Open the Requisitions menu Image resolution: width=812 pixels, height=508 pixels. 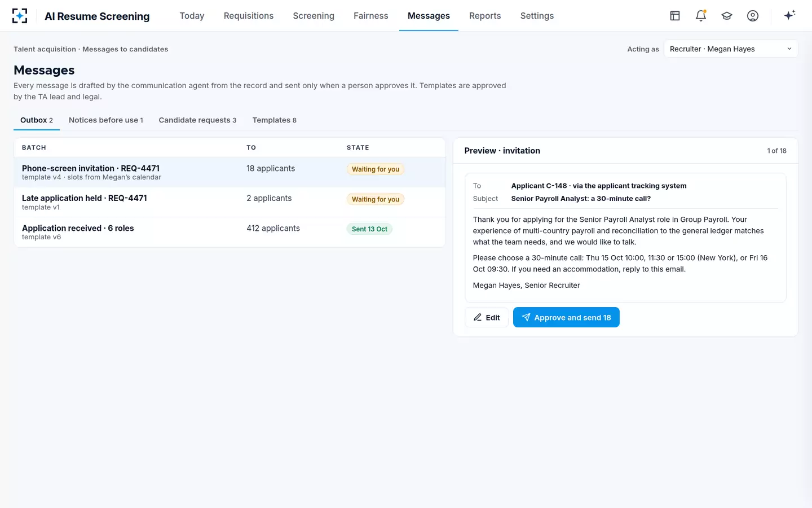[x=249, y=16]
